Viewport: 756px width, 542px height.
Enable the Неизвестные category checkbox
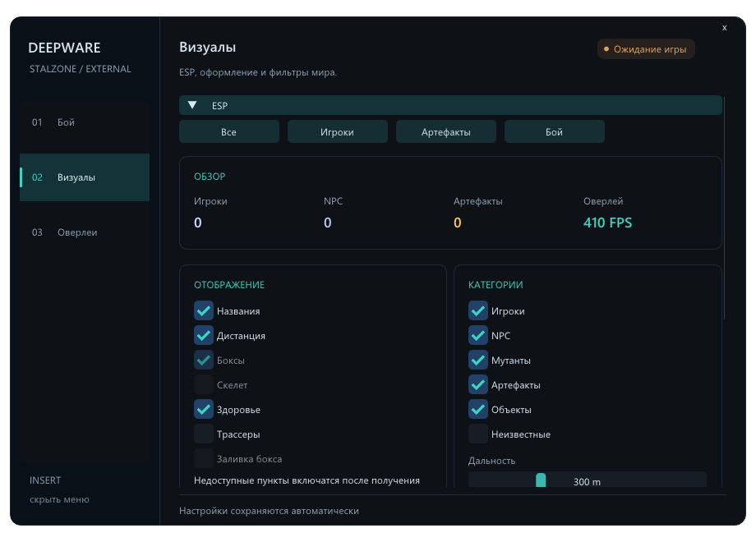(477, 434)
